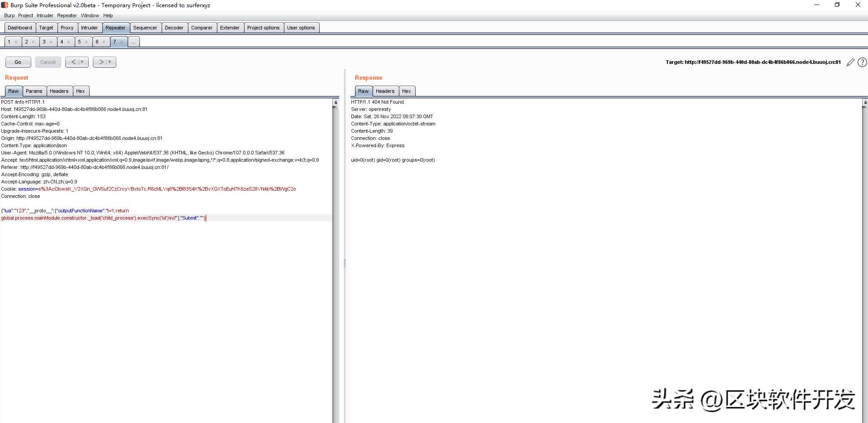868x423 pixels.
Task: Click the Server: openresty response line
Action: click(x=371, y=109)
